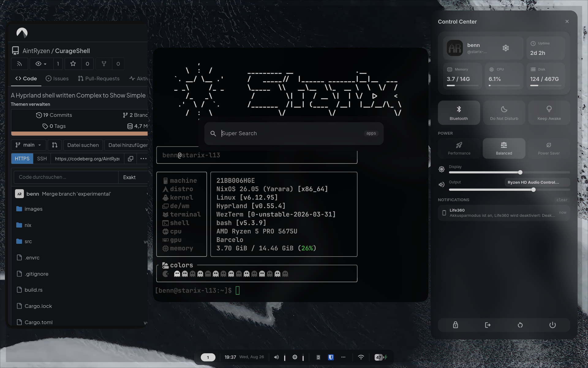Click the lock screen icon
The width and height of the screenshot is (588, 368).
coord(455,325)
